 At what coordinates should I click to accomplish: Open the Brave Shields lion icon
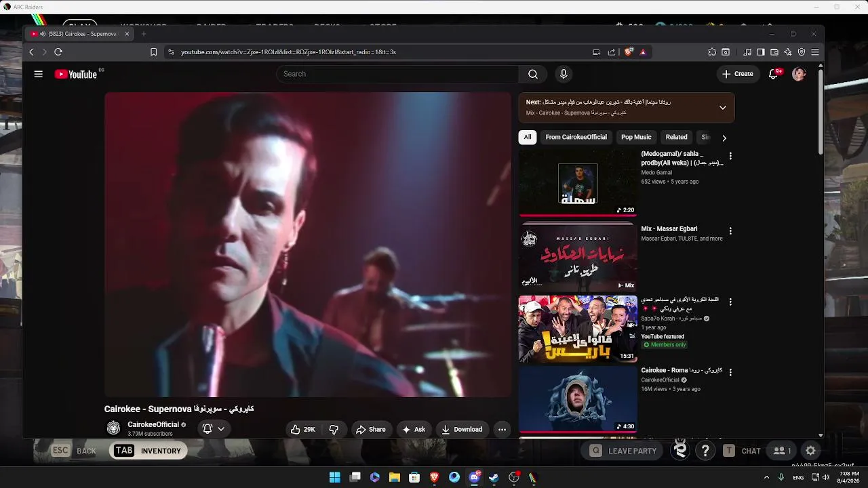tap(629, 52)
